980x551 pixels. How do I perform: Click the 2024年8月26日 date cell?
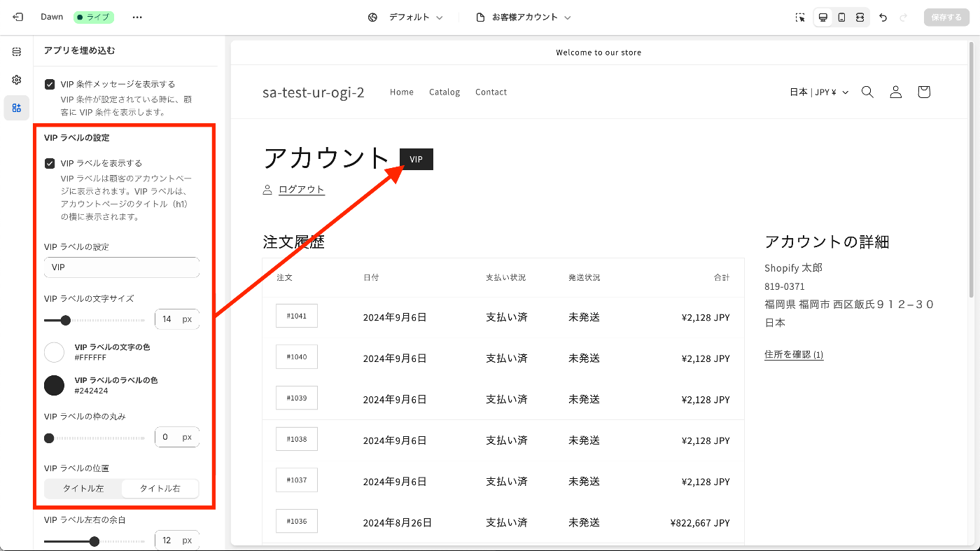[x=398, y=522]
